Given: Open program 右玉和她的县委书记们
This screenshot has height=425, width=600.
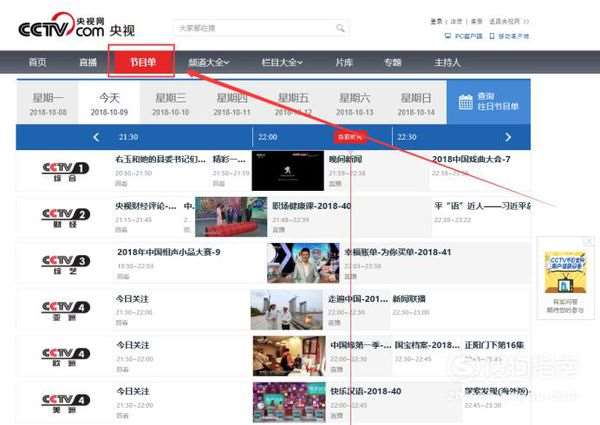Looking at the screenshot, I should pos(160,159).
